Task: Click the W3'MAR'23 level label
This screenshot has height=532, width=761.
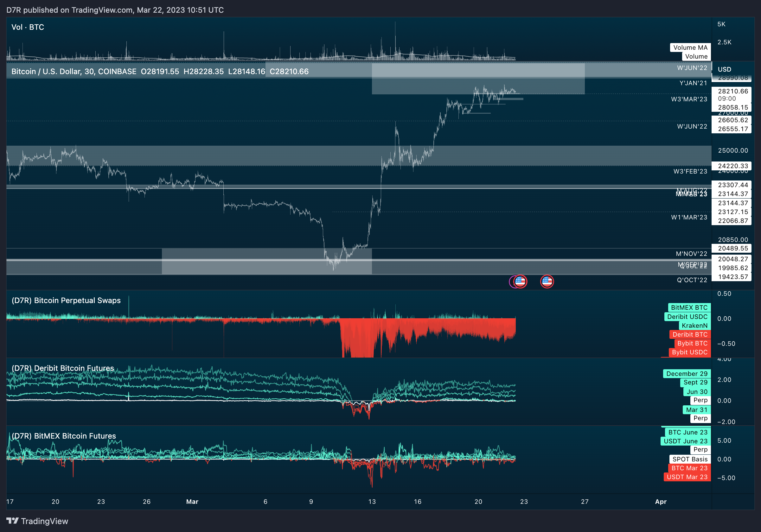Action: (689, 99)
